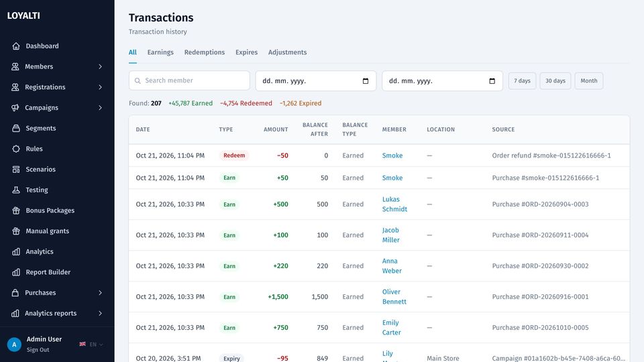Click the Expiry type badge
The height and width of the screenshot is (362, 644).
231,358
